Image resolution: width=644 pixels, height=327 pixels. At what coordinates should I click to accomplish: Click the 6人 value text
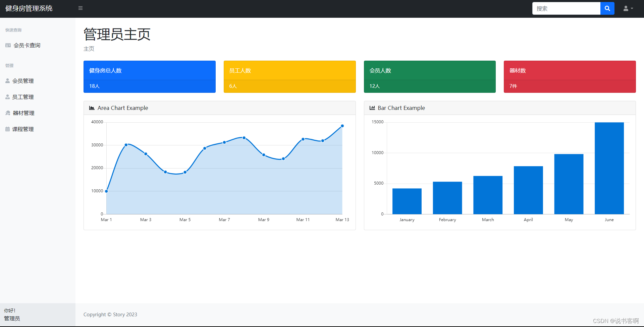[233, 86]
